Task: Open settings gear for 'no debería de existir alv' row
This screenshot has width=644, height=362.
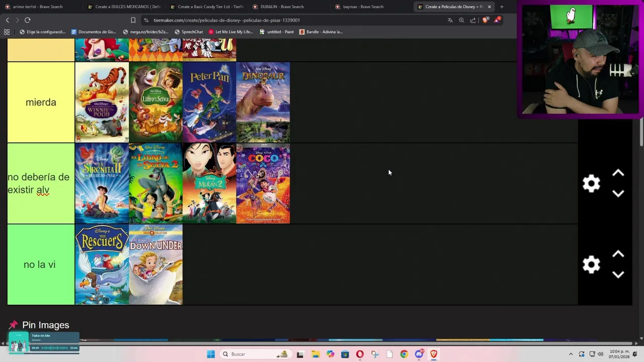Action: pos(591,184)
